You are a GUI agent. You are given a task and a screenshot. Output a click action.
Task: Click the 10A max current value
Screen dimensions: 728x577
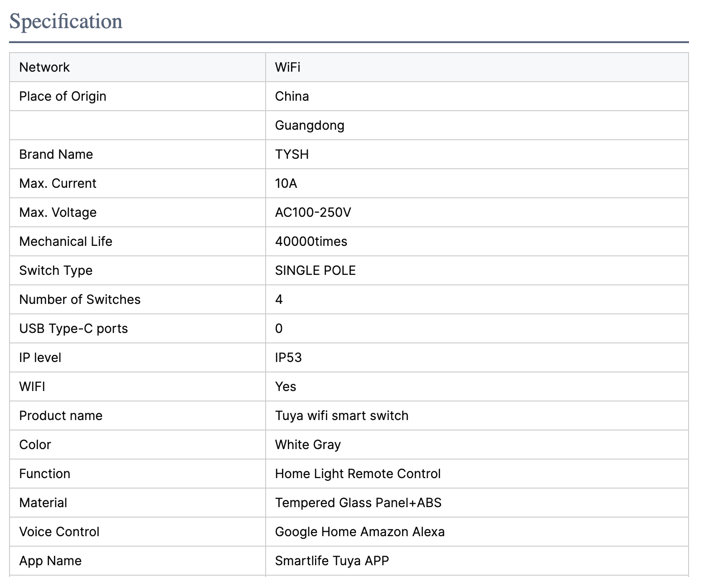(286, 183)
